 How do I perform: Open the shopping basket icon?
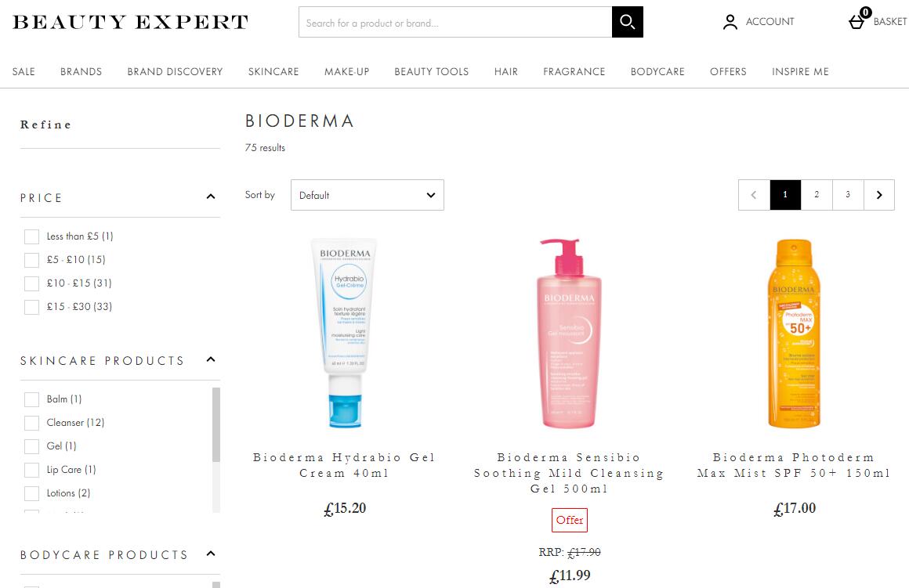pos(856,21)
